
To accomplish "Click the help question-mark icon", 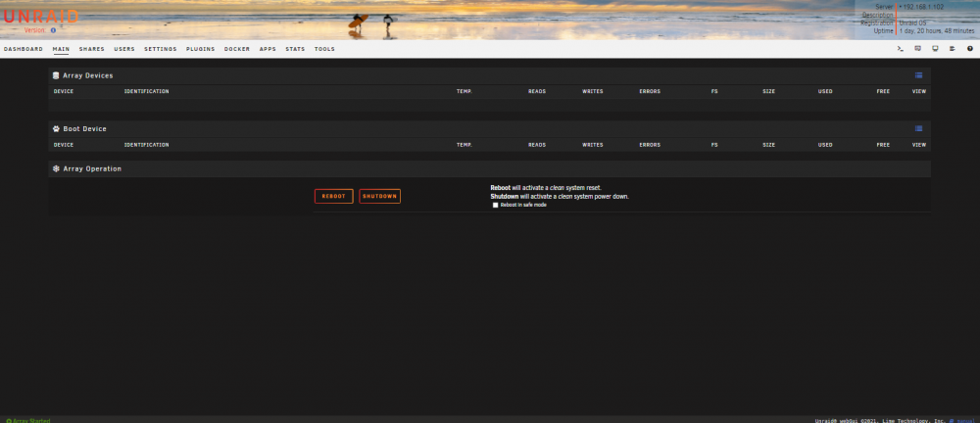I will pyautogui.click(x=970, y=48).
